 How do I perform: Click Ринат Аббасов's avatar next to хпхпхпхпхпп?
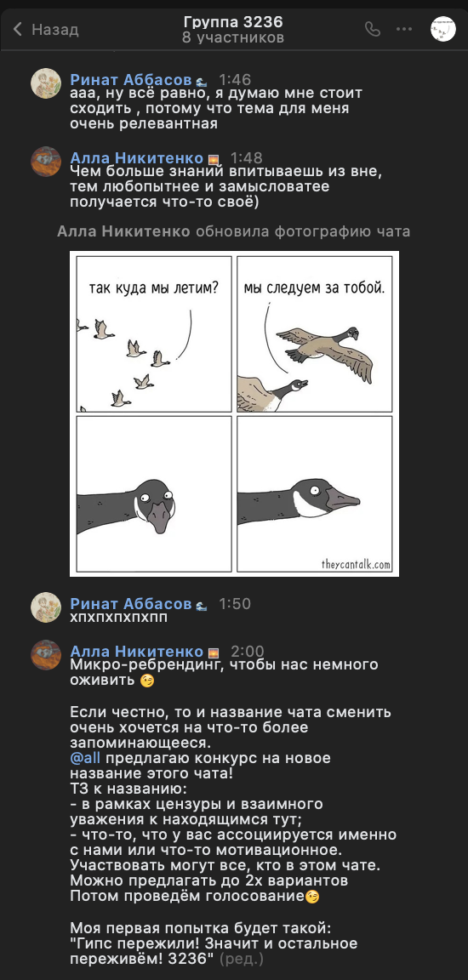[x=46, y=607]
